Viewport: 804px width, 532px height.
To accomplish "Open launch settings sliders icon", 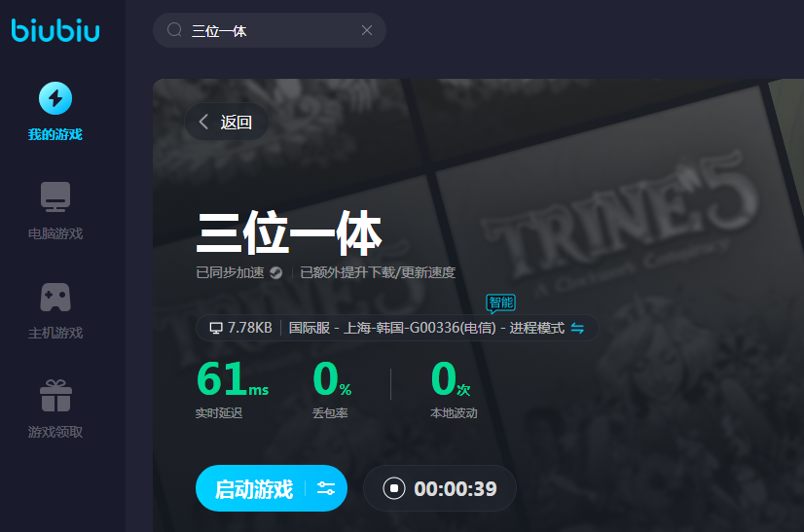I will pos(326,488).
